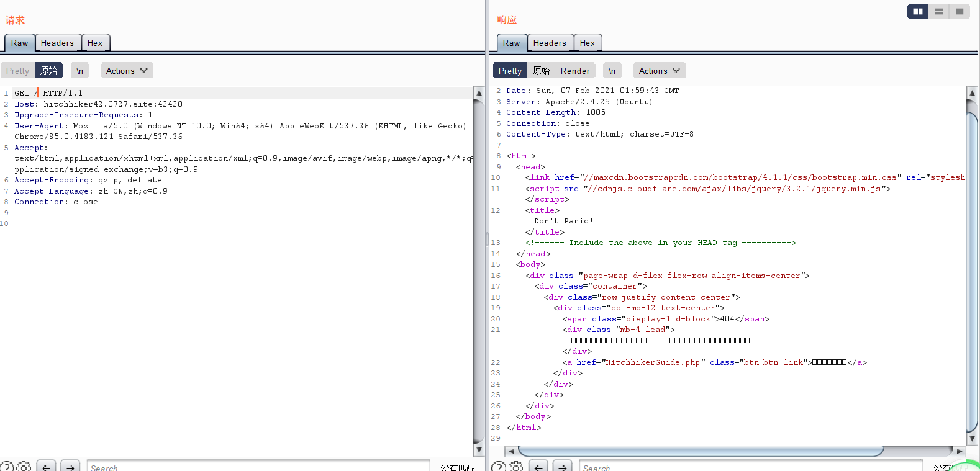Go to next match in response search

point(563,467)
